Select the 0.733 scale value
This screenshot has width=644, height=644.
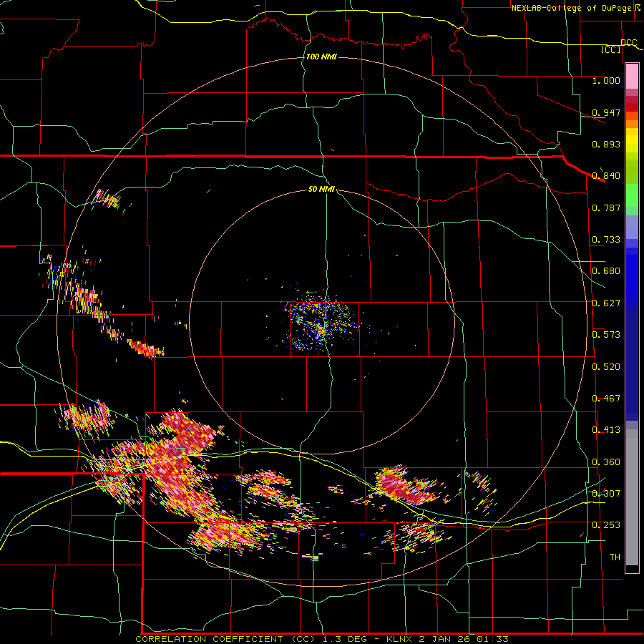point(606,240)
